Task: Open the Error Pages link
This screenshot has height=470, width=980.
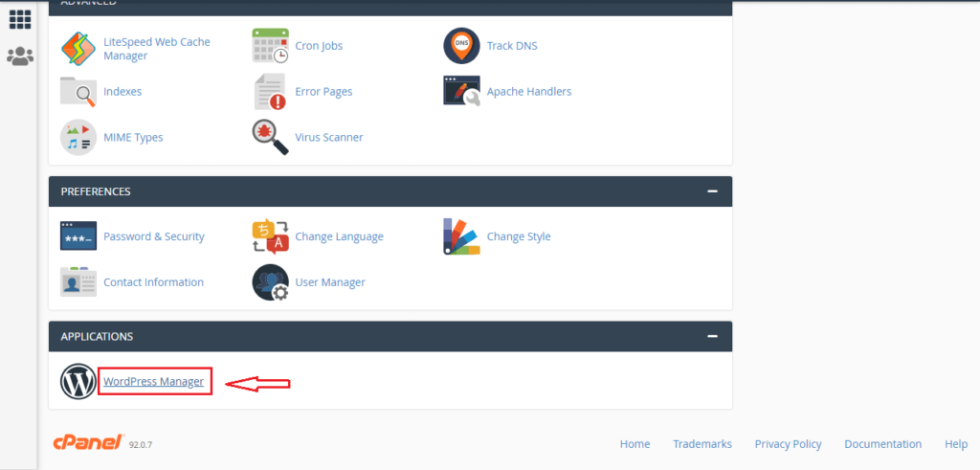Action: (x=323, y=91)
